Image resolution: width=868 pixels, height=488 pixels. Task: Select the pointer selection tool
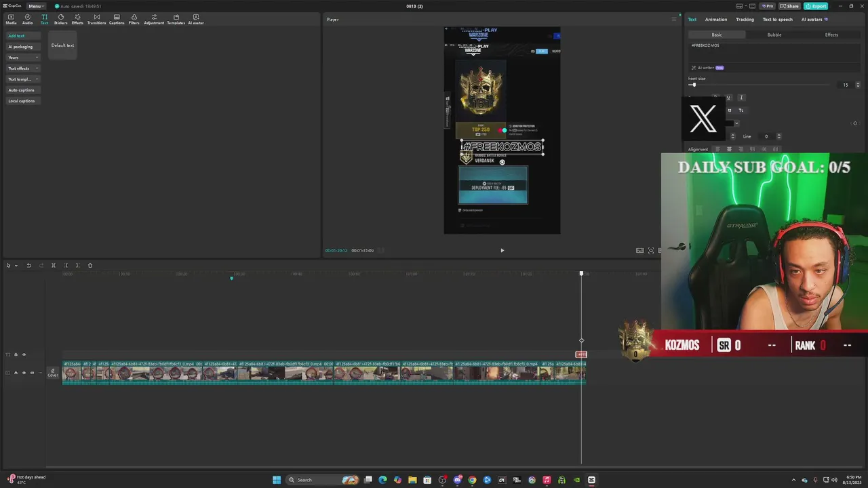tap(8, 265)
